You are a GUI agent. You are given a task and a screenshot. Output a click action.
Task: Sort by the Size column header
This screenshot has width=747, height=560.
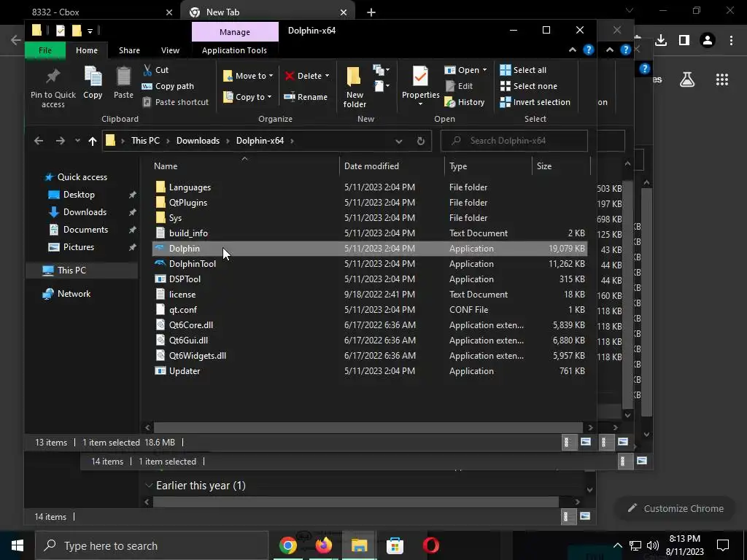click(561, 166)
